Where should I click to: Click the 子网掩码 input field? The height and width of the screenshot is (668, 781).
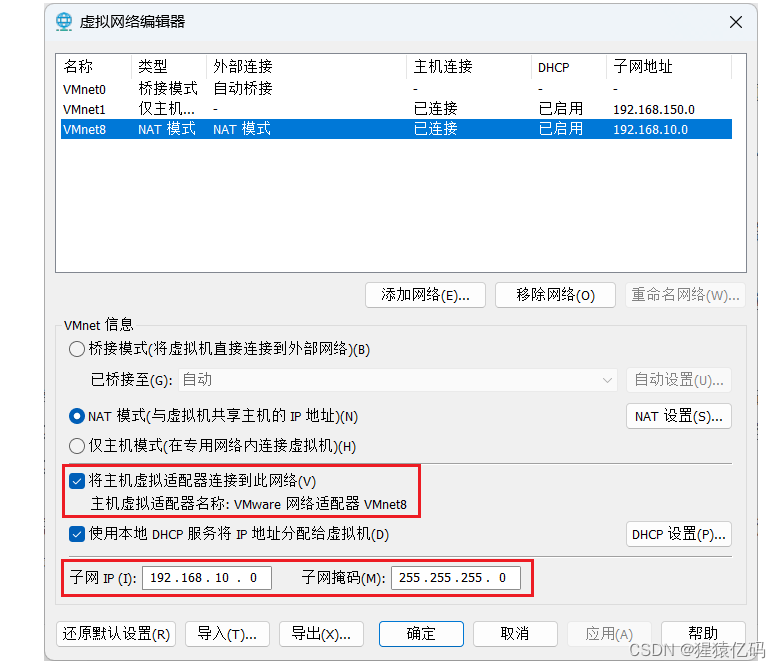456,578
